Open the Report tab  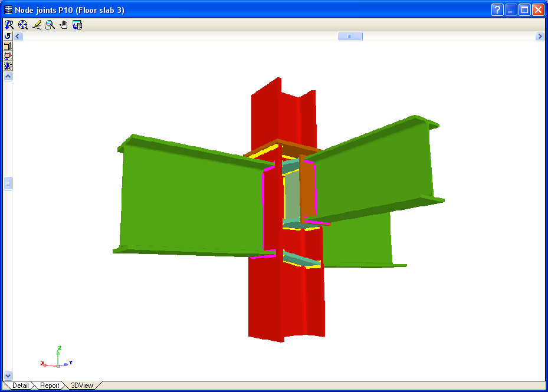(50, 386)
